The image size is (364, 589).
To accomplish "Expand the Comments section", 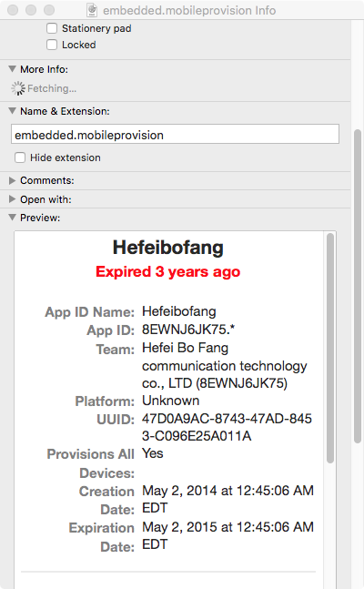I will point(13,180).
